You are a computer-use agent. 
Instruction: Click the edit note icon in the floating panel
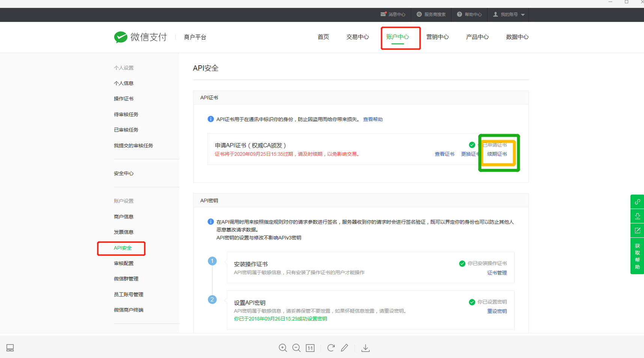(637, 230)
